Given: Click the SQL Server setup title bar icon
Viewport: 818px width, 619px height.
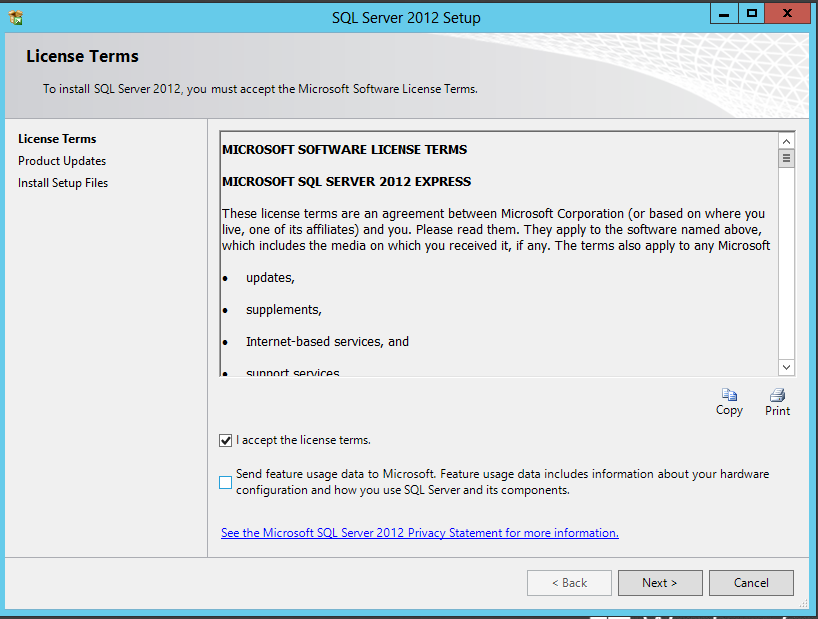Looking at the screenshot, I should (x=16, y=18).
